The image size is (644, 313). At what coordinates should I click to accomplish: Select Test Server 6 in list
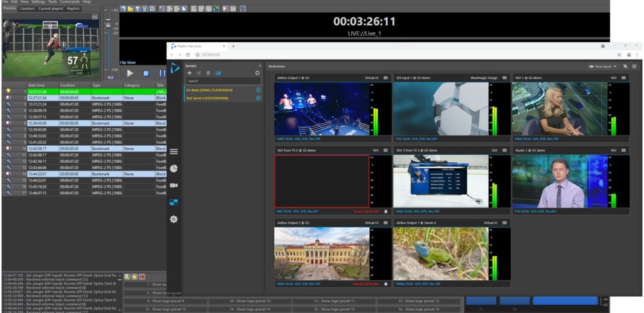[x=222, y=98]
